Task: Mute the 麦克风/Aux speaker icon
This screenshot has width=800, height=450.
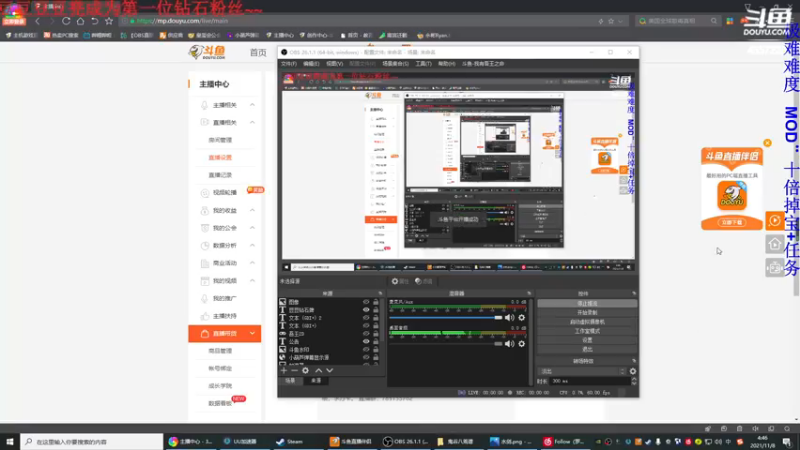Action: 509,317
